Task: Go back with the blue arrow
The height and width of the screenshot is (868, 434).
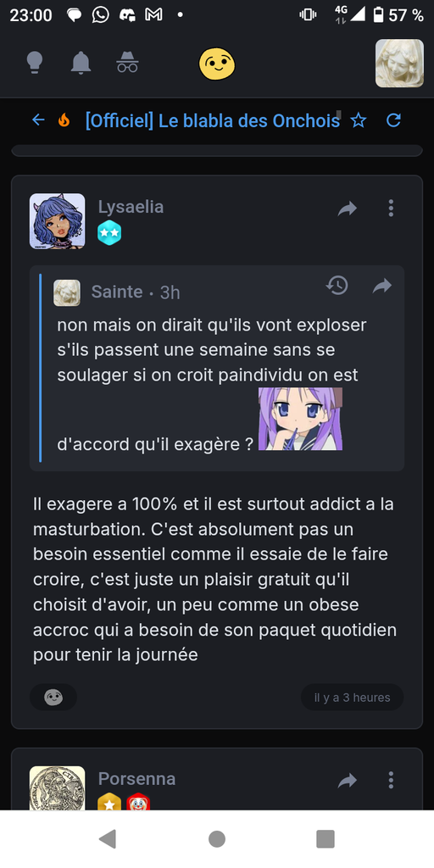Action: (38, 120)
